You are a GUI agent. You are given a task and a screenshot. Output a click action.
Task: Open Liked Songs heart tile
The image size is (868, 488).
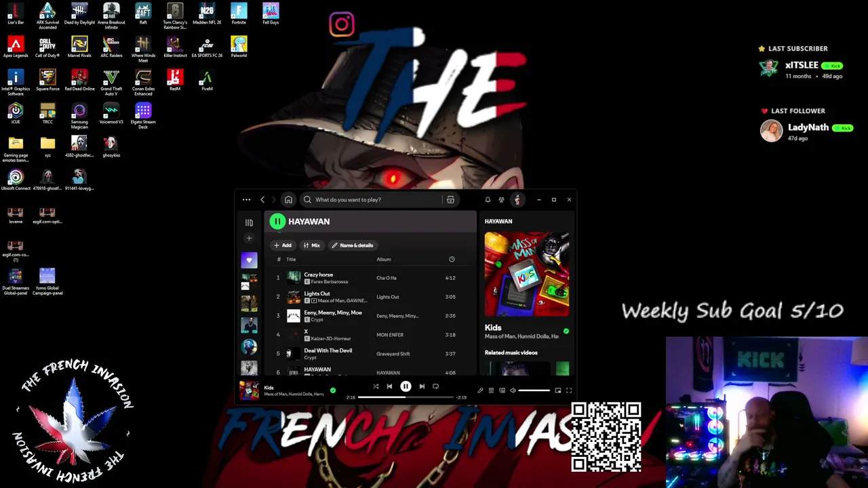click(x=249, y=260)
